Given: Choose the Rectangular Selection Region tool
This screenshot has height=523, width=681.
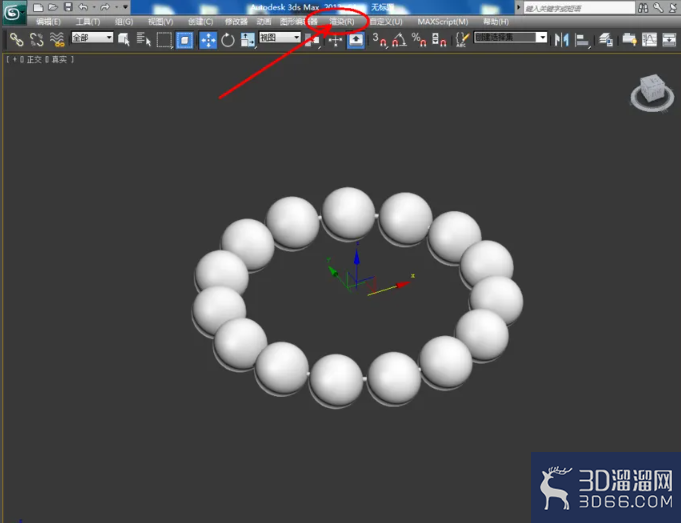Looking at the screenshot, I should 164,40.
